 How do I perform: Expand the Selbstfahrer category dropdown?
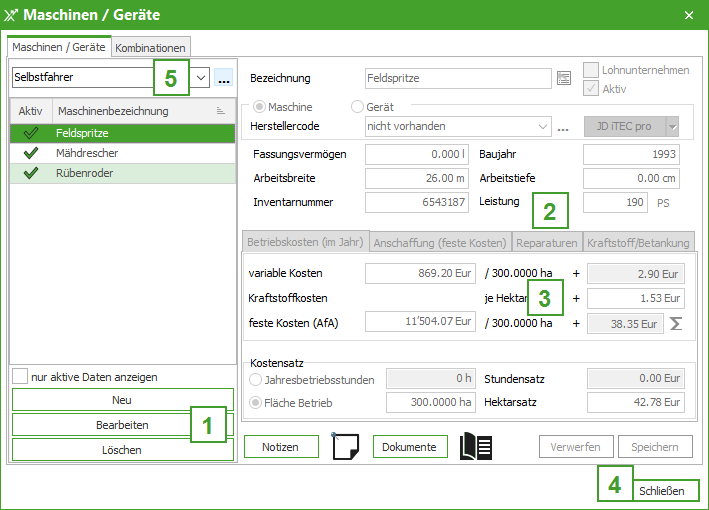pyautogui.click(x=201, y=77)
